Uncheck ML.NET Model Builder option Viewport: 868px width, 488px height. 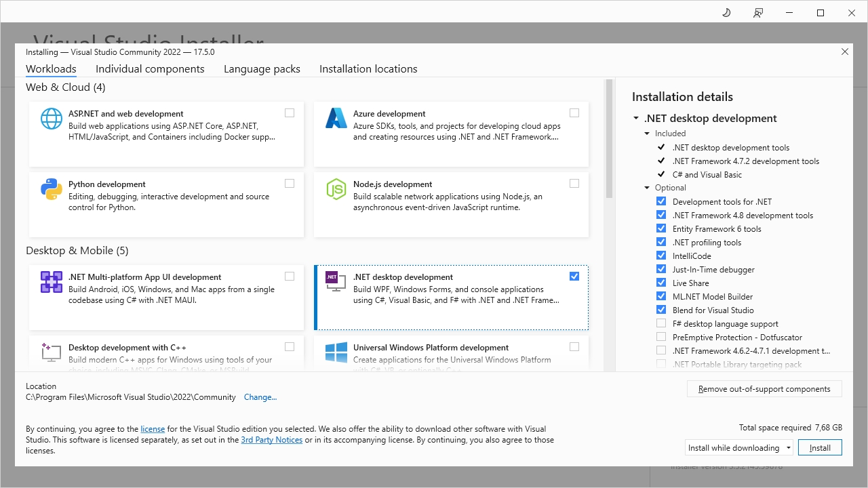[x=661, y=296]
